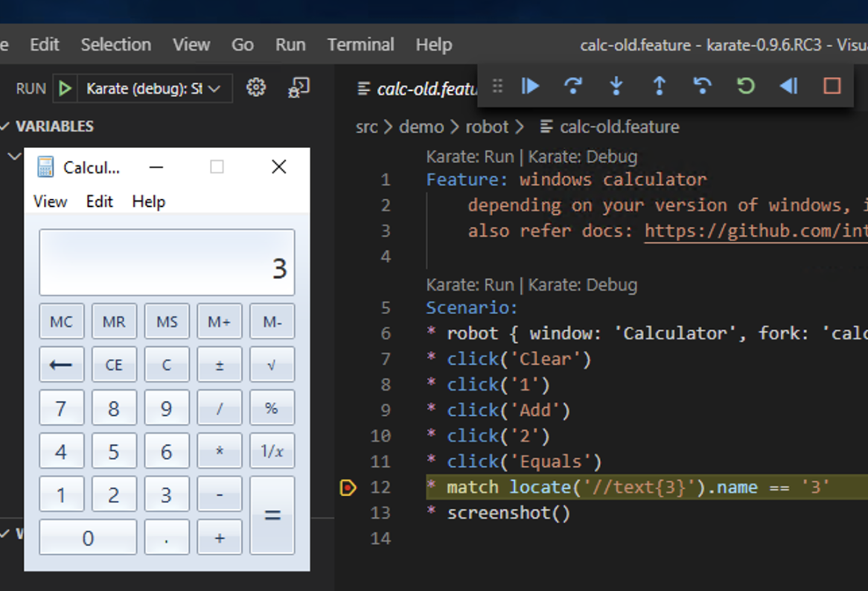This screenshot has height=591, width=868.
Task: Click the minus button on the calculator
Action: (x=219, y=494)
